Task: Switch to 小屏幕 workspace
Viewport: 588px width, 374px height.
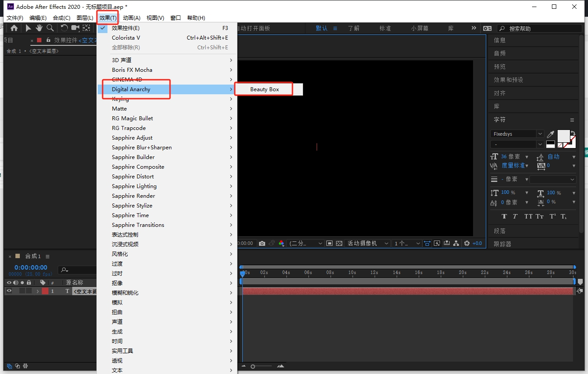Action: [x=420, y=28]
